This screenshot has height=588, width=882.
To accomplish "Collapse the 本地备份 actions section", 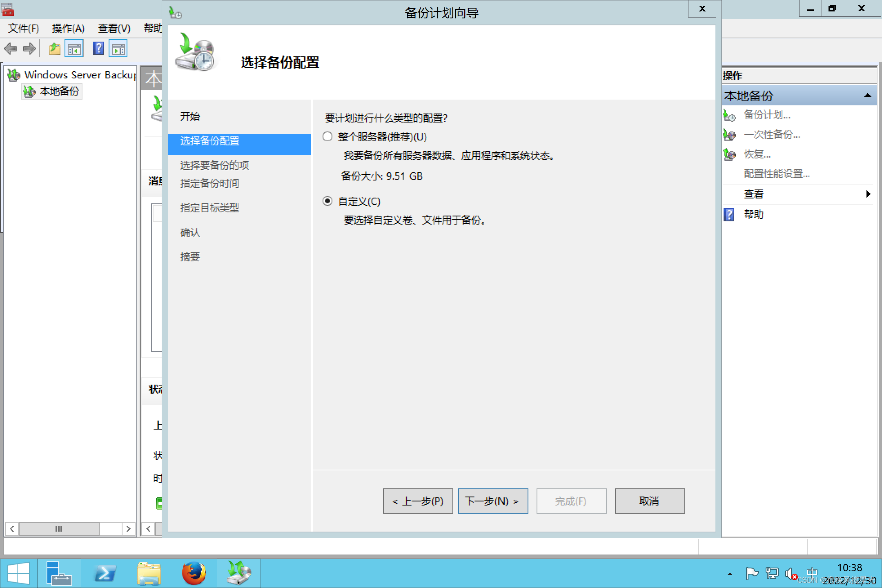I will click(867, 96).
